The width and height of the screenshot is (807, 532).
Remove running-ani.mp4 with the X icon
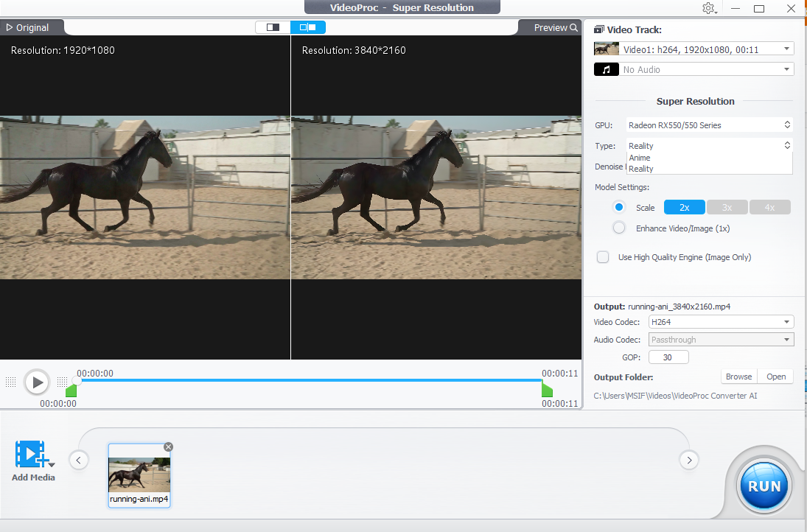[x=168, y=447]
